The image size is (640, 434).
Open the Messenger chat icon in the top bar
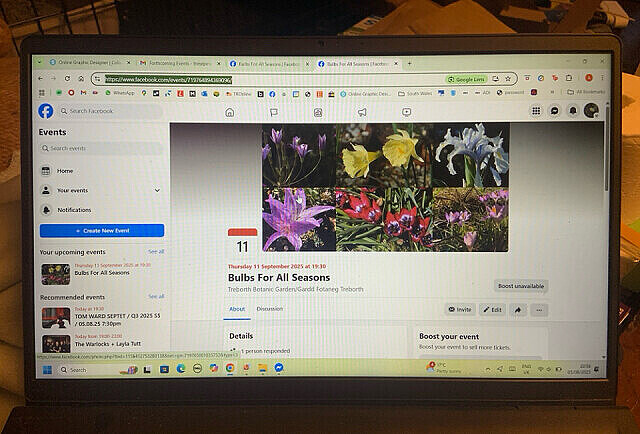pyautogui.click(x=554, y=111)
